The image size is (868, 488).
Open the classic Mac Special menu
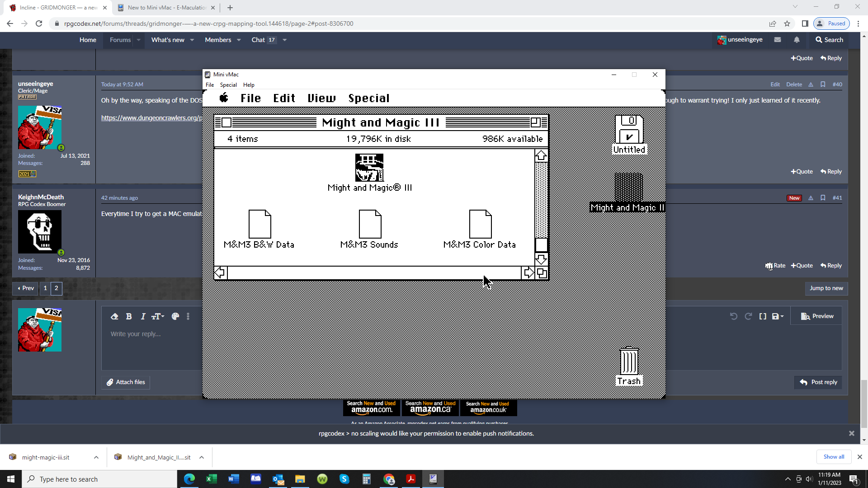(x=368, y=98)
